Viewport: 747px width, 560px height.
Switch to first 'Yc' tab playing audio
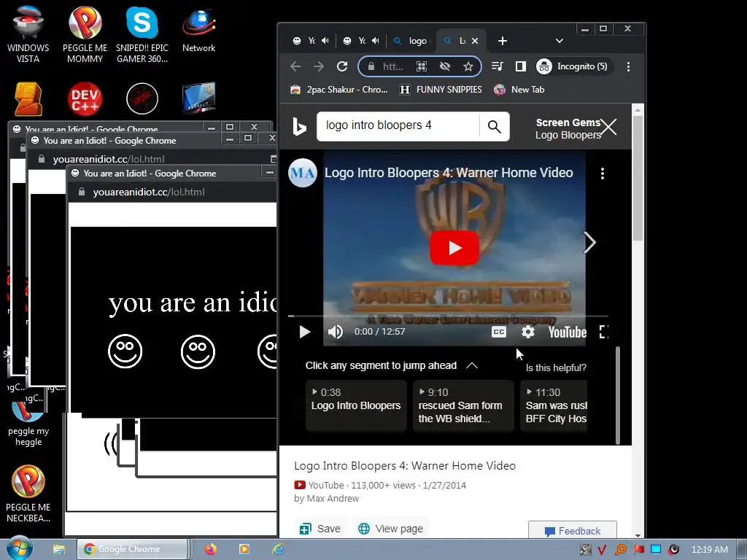click(x=311, y=41)
